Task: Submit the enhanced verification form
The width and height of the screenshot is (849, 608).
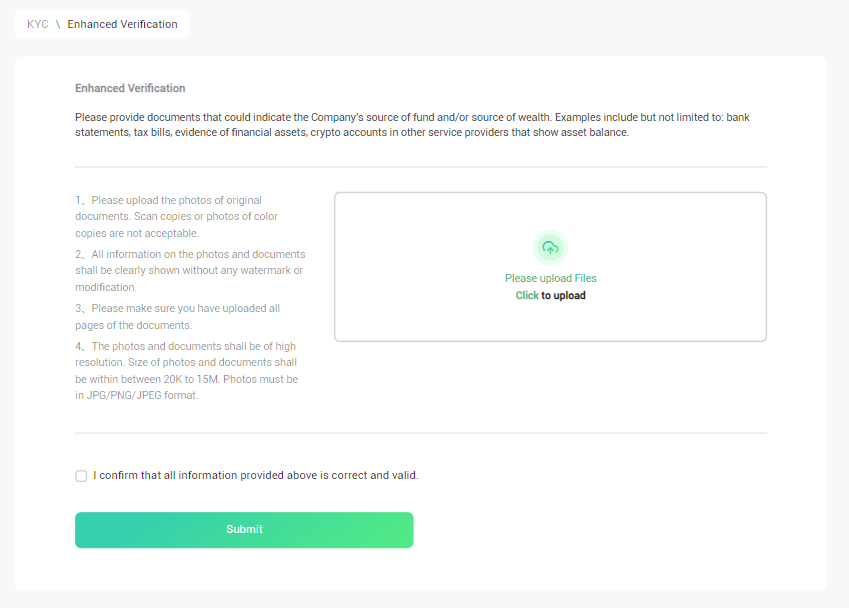Action: tap(244, 530)
